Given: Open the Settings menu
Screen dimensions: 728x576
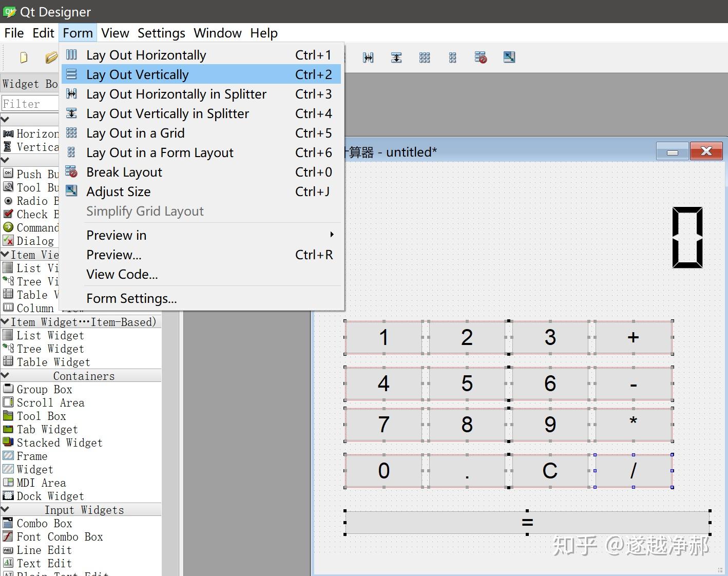Looking at the screenshot, I should click(x=161, y=33).
